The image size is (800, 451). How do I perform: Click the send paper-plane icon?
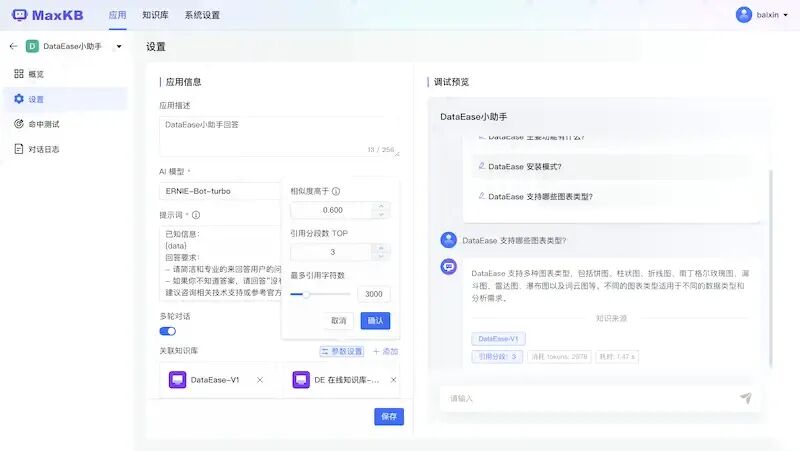(745, 398)
